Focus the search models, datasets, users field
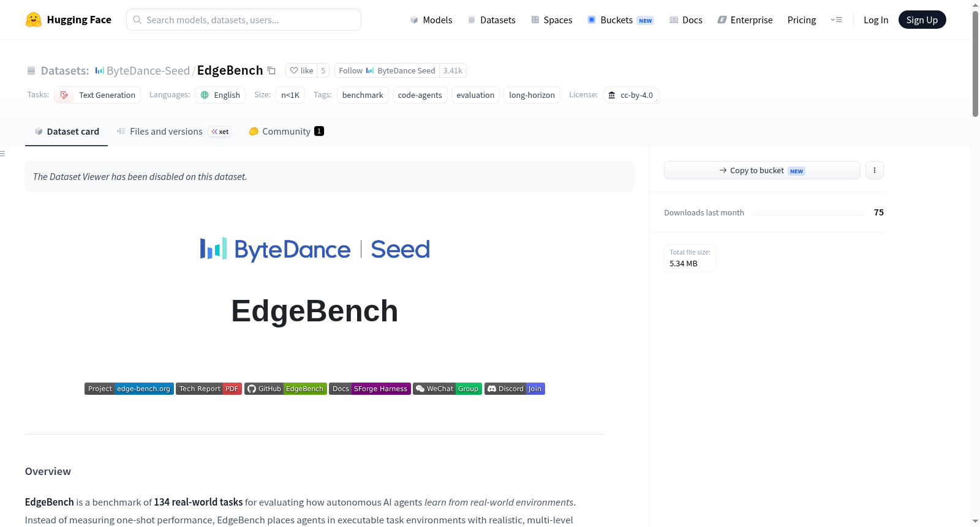 point(244,20)
